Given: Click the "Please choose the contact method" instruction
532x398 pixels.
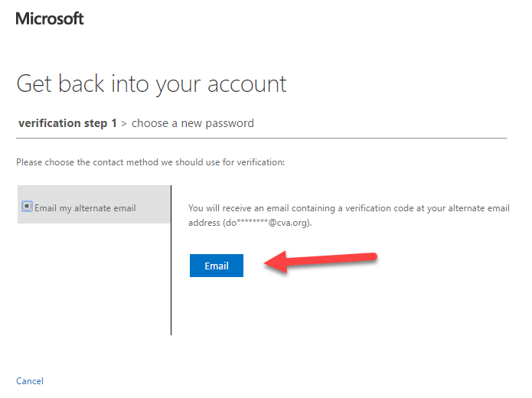Looking at the screenshot, I should pyautogui.click(x=150, y=162).
